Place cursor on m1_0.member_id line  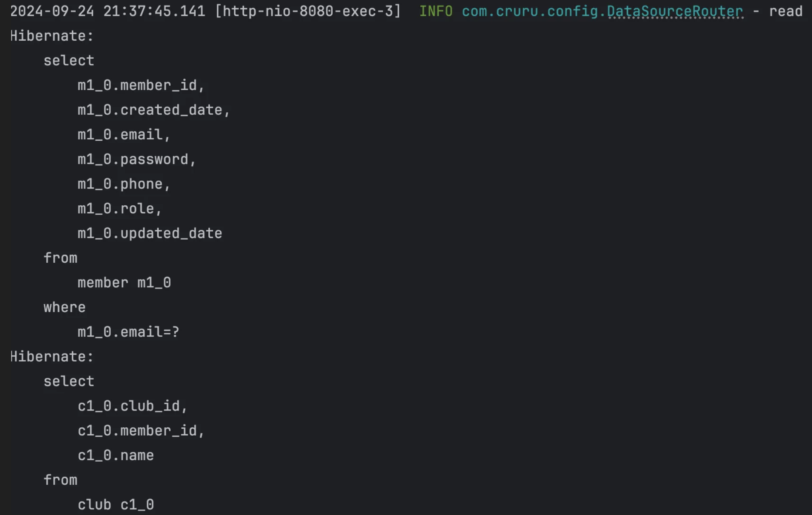pyautogui.click(x=141, y=85)
